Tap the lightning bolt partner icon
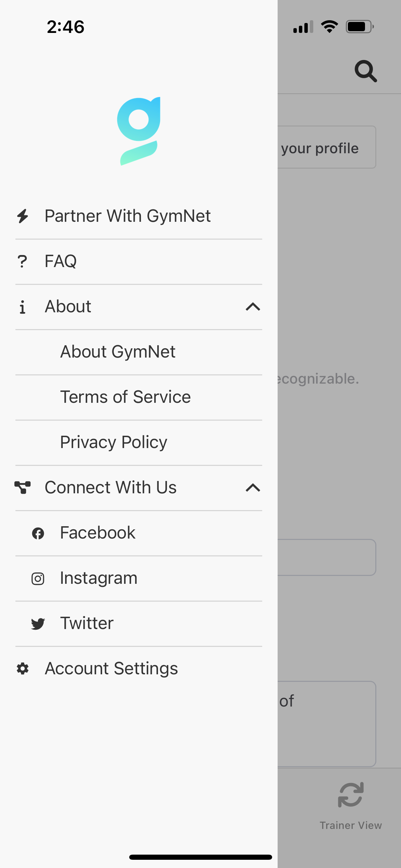This screenshot has height=868, width=401. (x=23, y=216)
